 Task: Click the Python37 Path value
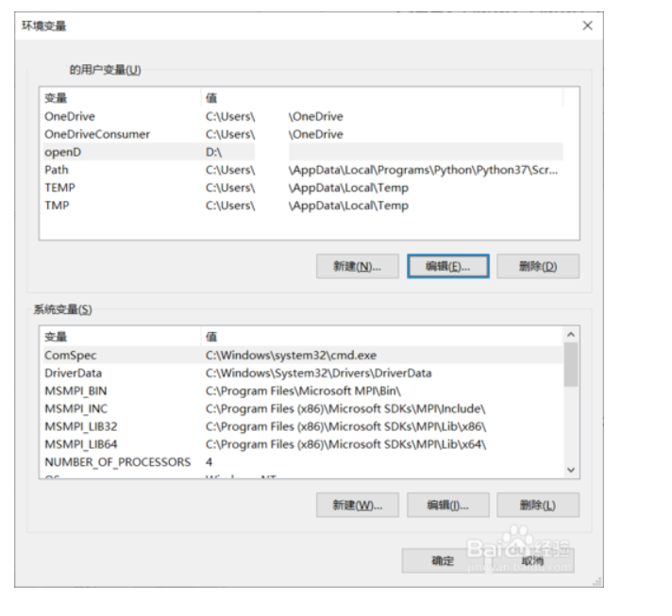pos(381,170)
